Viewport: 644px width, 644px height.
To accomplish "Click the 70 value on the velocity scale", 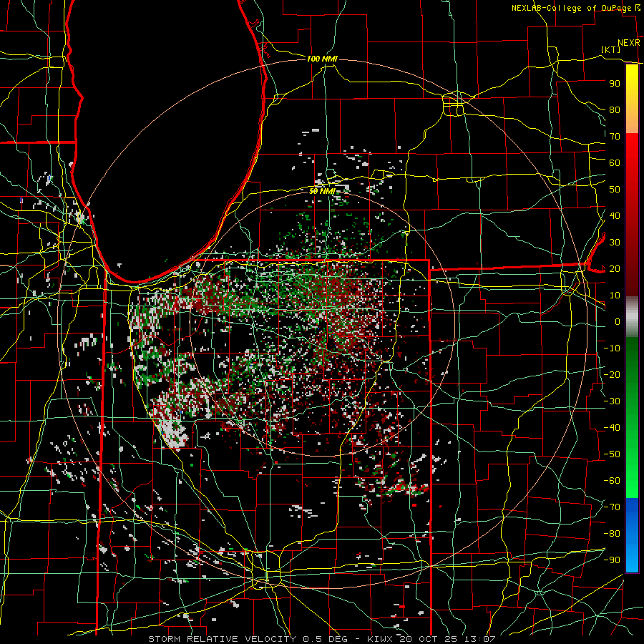I will click(x=615, y=137).
